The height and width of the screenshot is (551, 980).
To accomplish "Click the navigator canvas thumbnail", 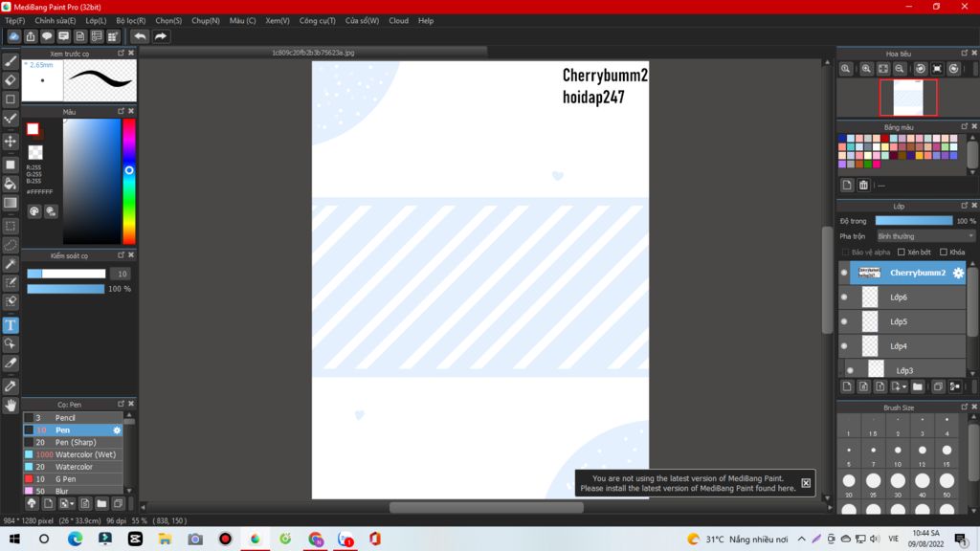I will [908, 98].
